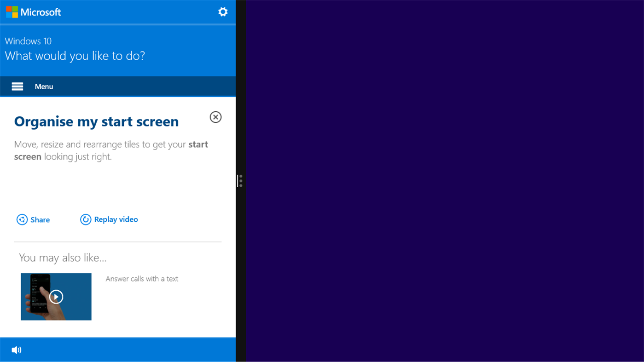
Task: Click the video thumbnail under You may also like
Action: coord(56,297)
